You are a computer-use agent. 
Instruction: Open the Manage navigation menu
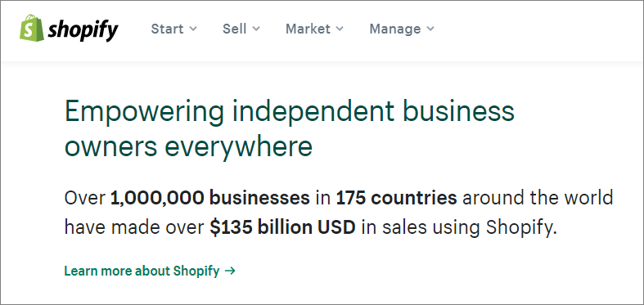(402, 29)
